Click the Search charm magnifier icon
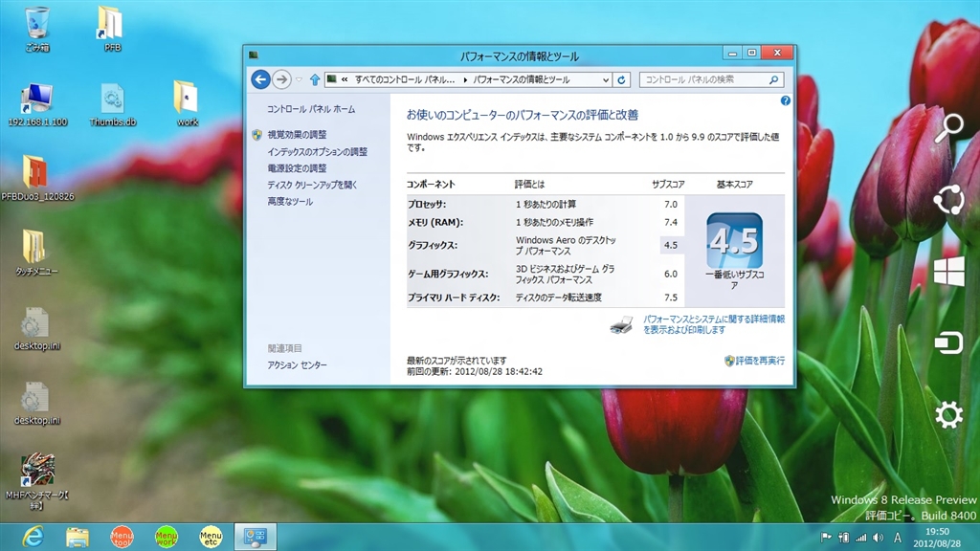Viewport: 980px width, 551px height. click(947, 128)
